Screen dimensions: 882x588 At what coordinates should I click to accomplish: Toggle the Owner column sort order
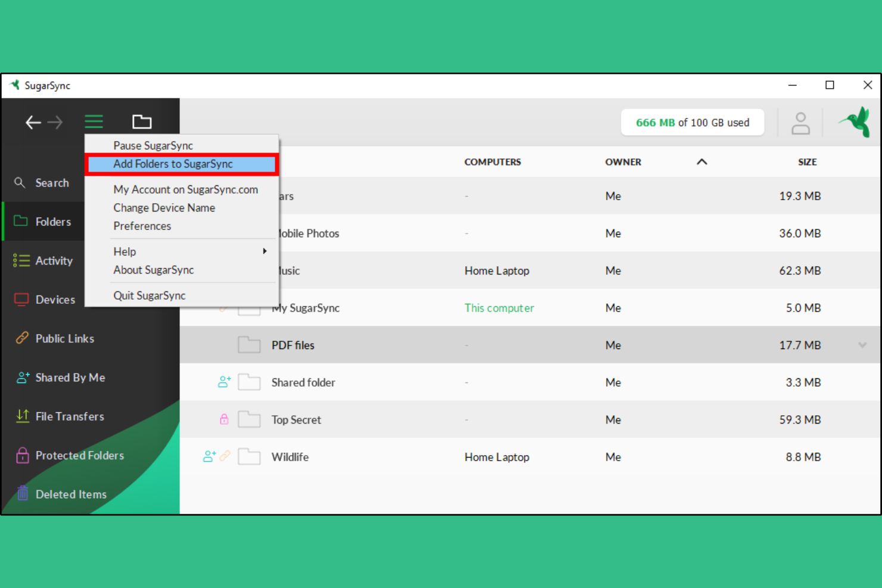701,161
